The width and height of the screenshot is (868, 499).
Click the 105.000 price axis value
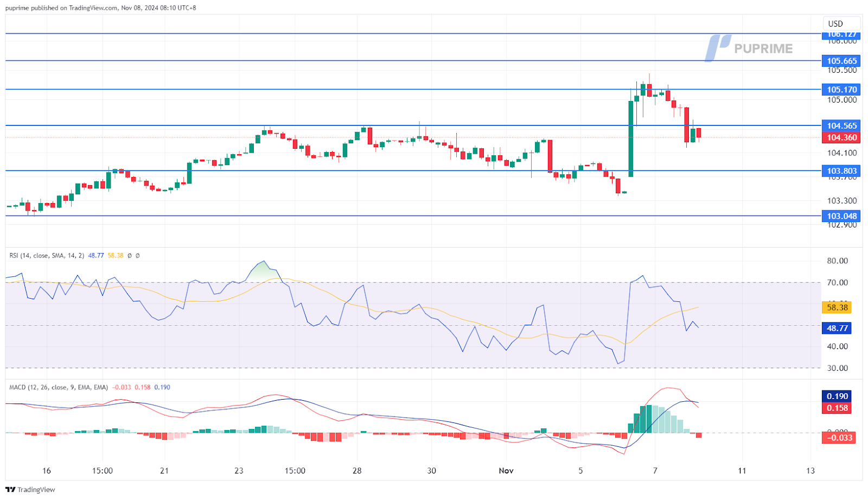click(x=842, y=100)
